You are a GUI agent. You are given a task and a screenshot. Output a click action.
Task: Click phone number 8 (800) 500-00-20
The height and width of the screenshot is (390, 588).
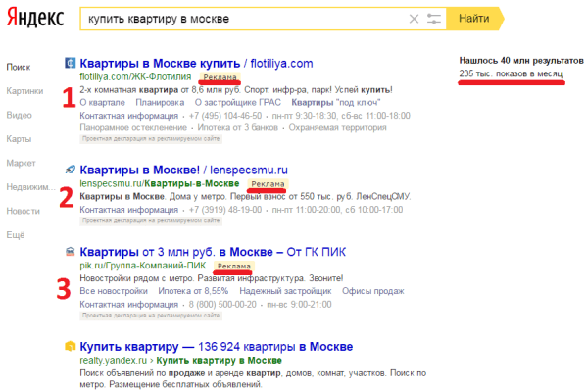222,305
